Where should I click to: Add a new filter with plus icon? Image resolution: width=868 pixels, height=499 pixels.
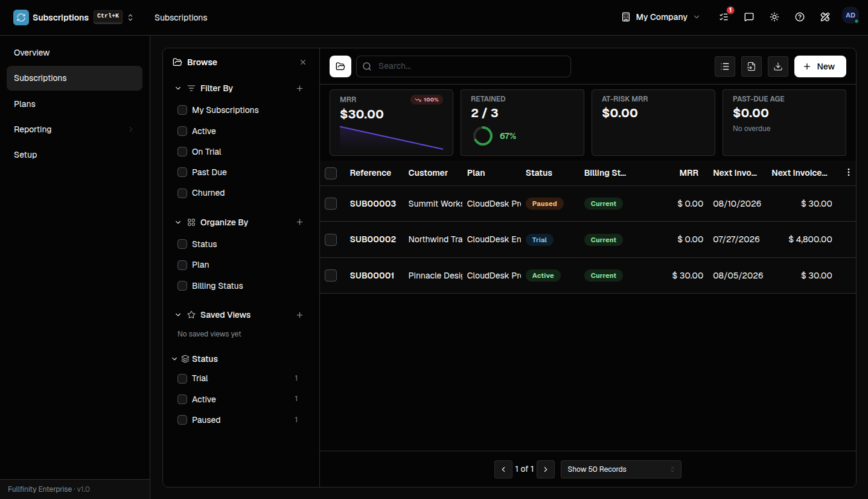coord(299,88)
